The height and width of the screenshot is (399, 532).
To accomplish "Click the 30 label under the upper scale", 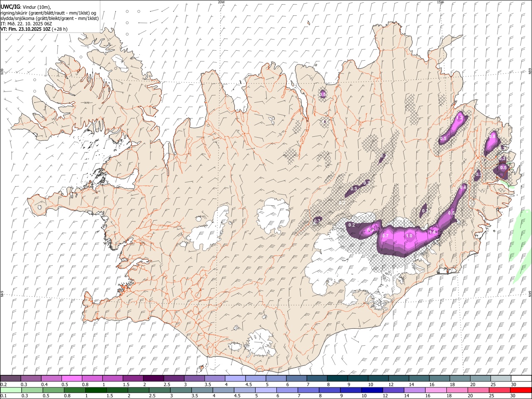I will [514, 385].
